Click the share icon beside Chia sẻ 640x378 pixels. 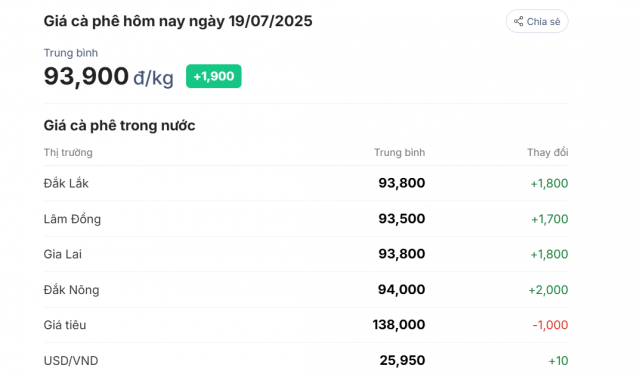point(518,21)
